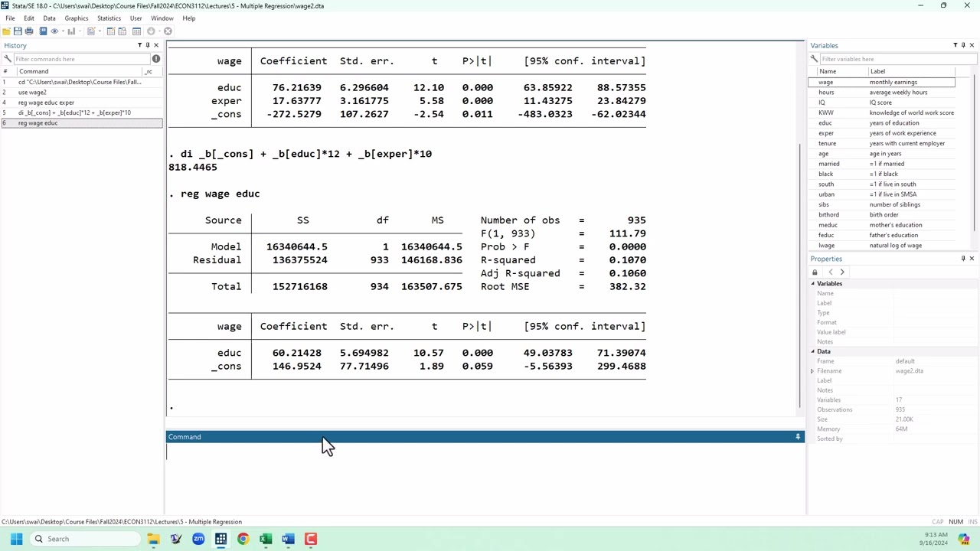
Task: Select 'reg wage educ exper' in History
Action: pos(82,103)
